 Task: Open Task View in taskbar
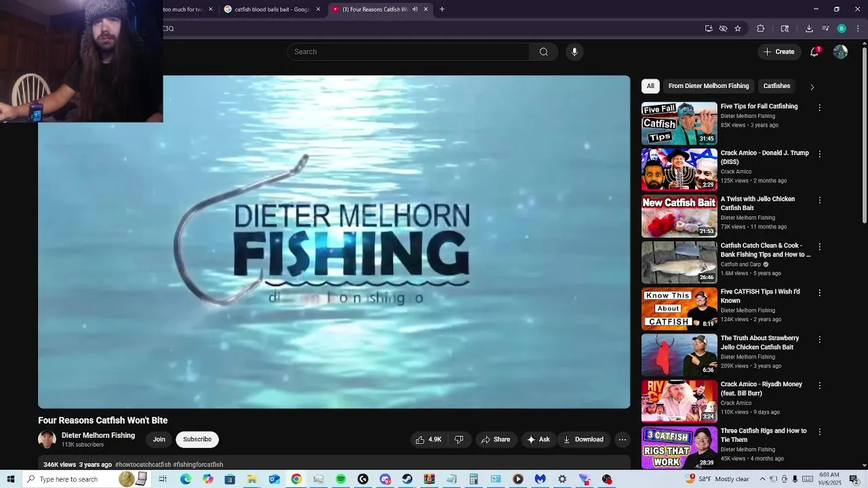pos(163,479)
